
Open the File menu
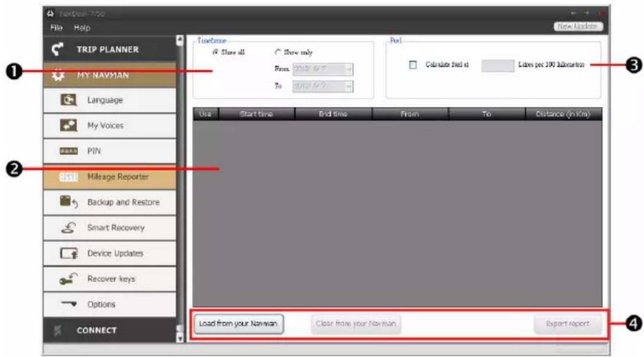(56, 28)
